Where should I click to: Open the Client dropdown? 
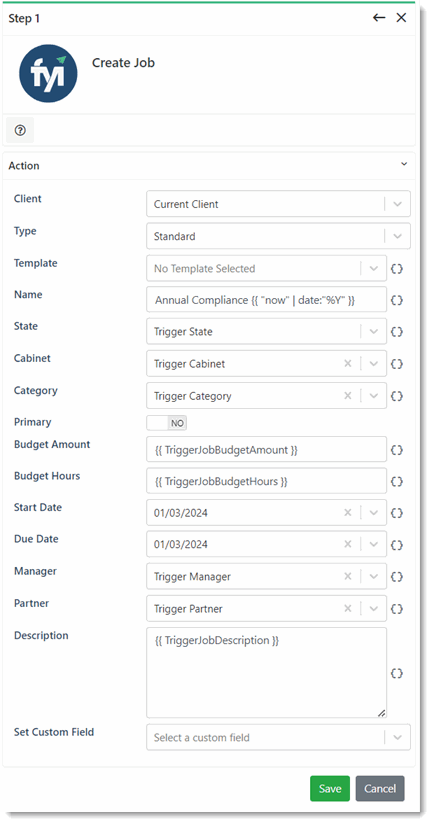(398, 204)
